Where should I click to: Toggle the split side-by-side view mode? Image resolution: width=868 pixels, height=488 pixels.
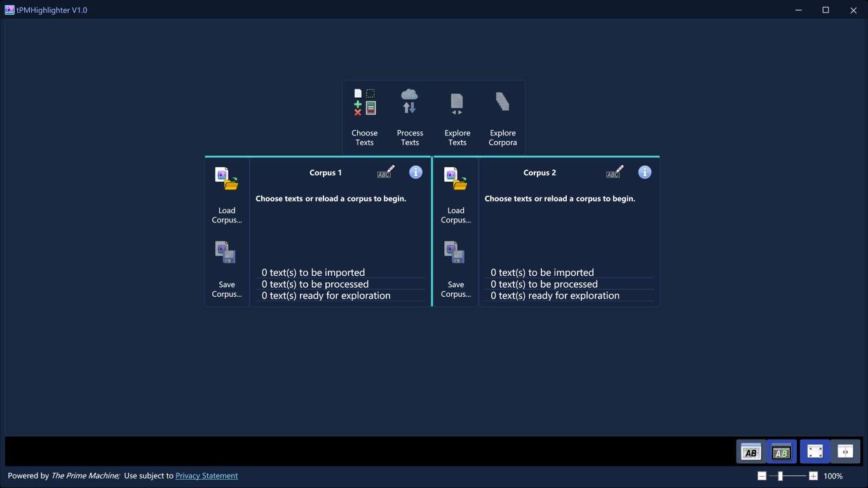tap(845, 452)
